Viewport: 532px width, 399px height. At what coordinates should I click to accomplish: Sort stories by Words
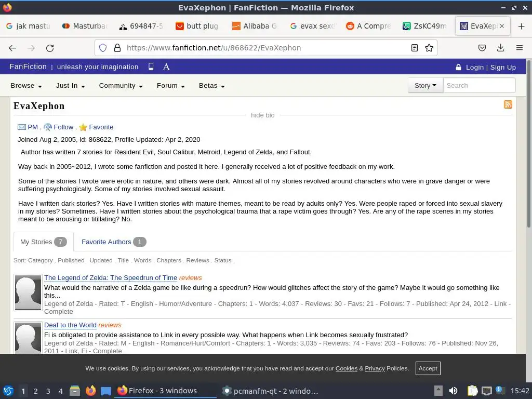[x=142, y=260]
